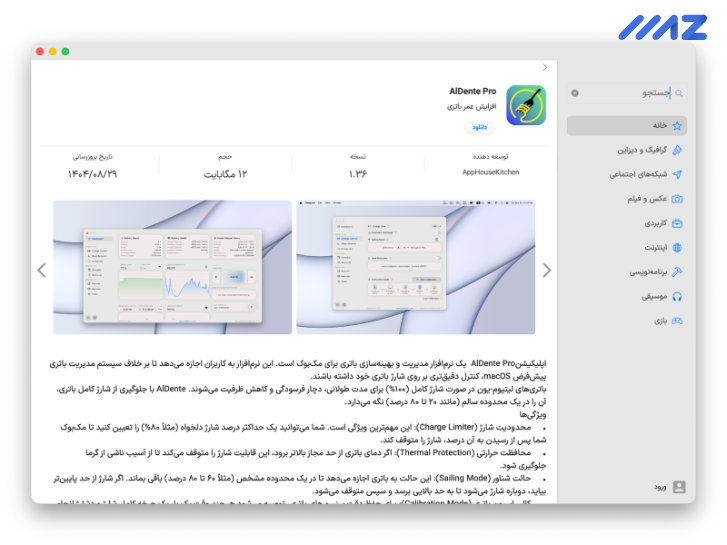Click the pen icon for graphics and design
This screenshot has height=545, width=727.
click(677, 150)
